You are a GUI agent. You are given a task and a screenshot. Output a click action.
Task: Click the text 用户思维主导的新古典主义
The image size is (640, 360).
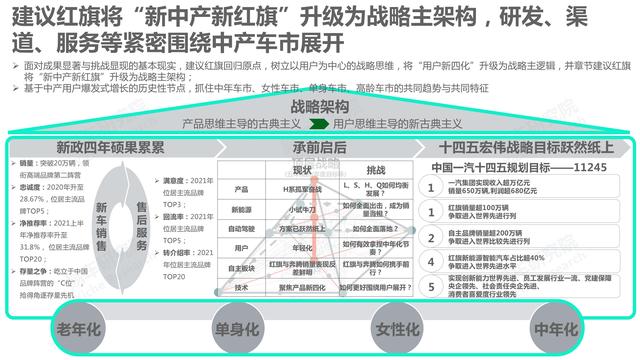pyautogui.click(x=397, y=124)
